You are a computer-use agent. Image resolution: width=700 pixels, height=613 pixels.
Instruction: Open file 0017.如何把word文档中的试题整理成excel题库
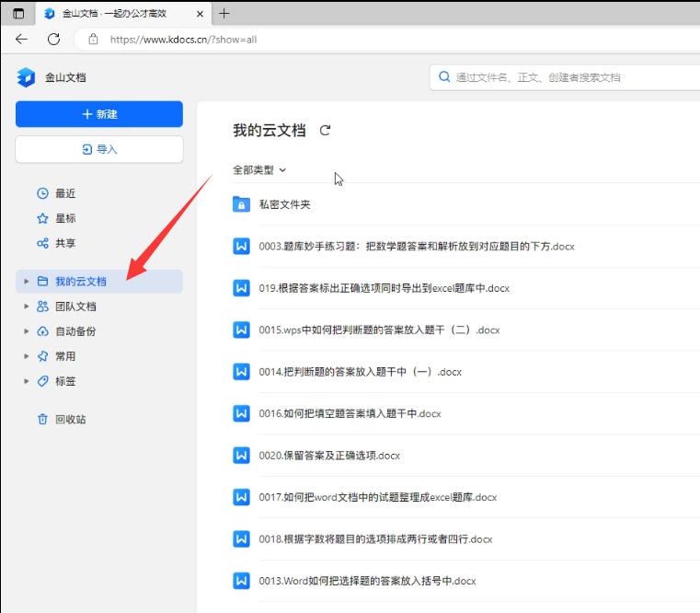point(378,497)
